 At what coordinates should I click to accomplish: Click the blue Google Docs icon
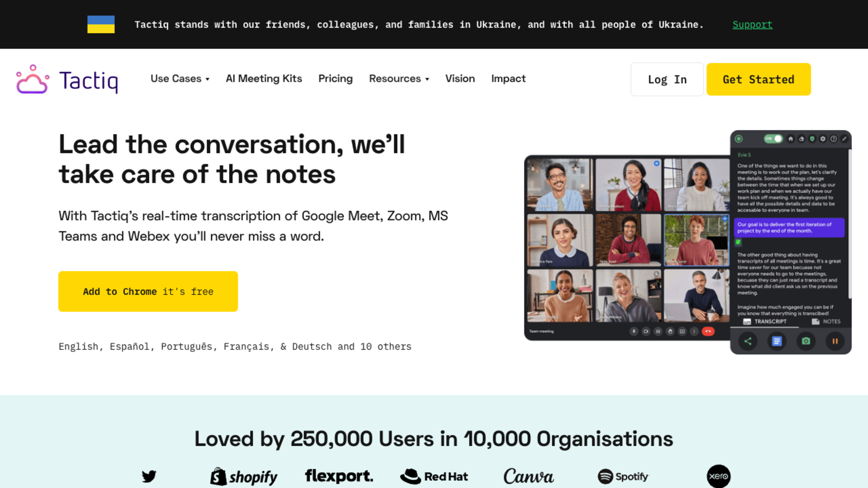(777, 341)
